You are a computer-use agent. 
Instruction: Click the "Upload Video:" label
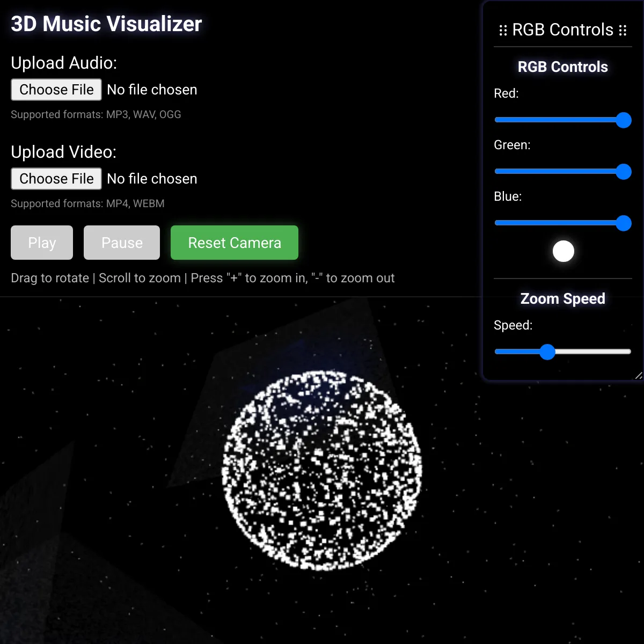coord(64,152)
